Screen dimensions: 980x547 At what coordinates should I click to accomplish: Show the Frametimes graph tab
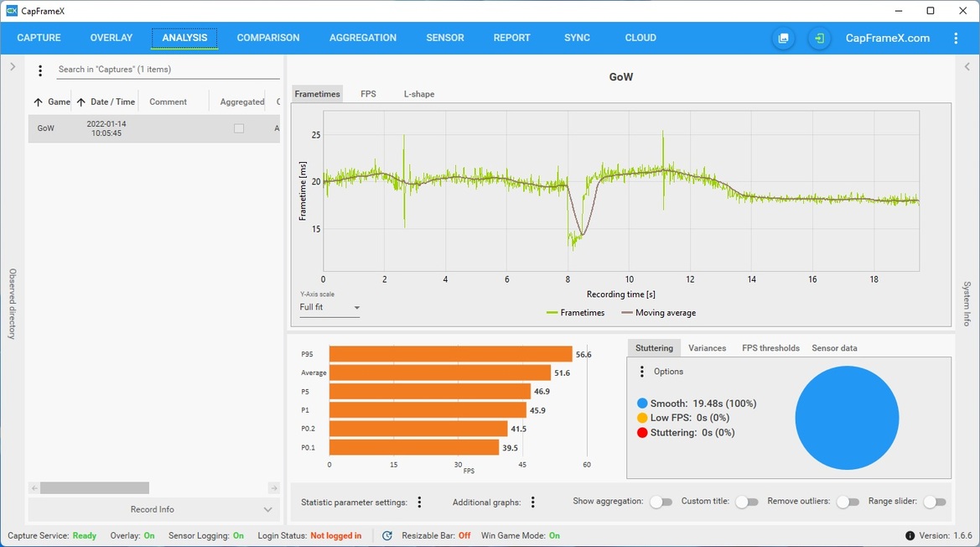coord(318,94)
